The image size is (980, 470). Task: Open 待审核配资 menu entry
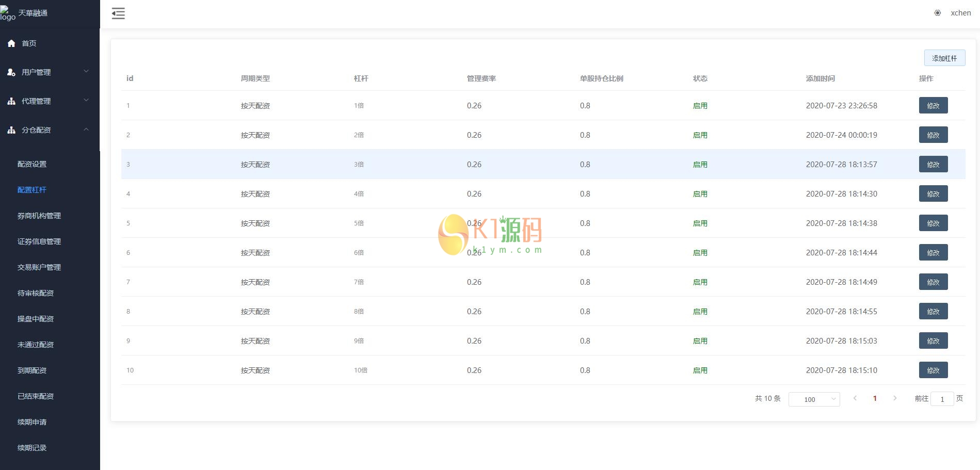pos(36,293)
